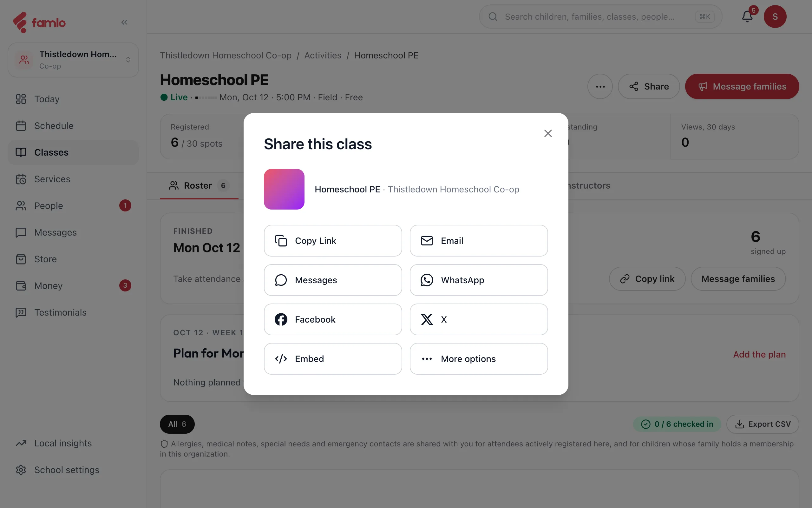The width and height of the screenshot is (812, 508).
Task: Click red Message families header button
Action: (x=742, y=86)
